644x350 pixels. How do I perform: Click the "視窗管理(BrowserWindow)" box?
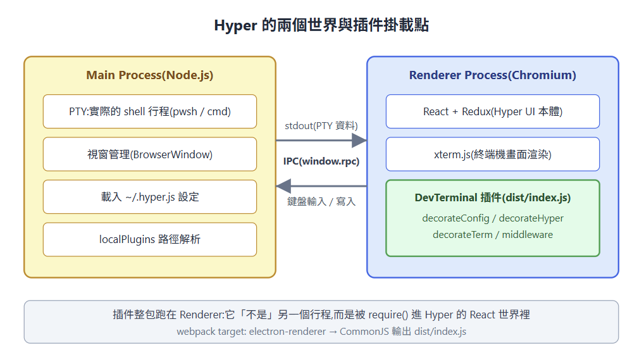point(150,154)
